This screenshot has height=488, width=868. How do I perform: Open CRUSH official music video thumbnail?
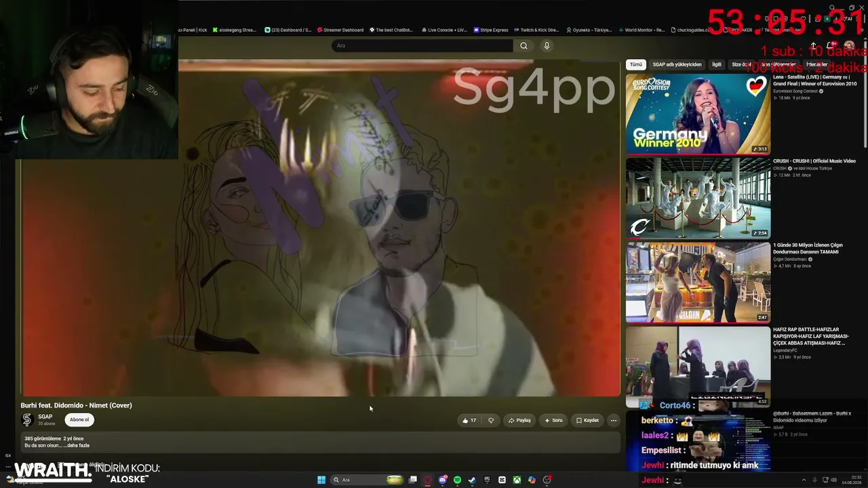pyautogui.click(x=698, y=198)
